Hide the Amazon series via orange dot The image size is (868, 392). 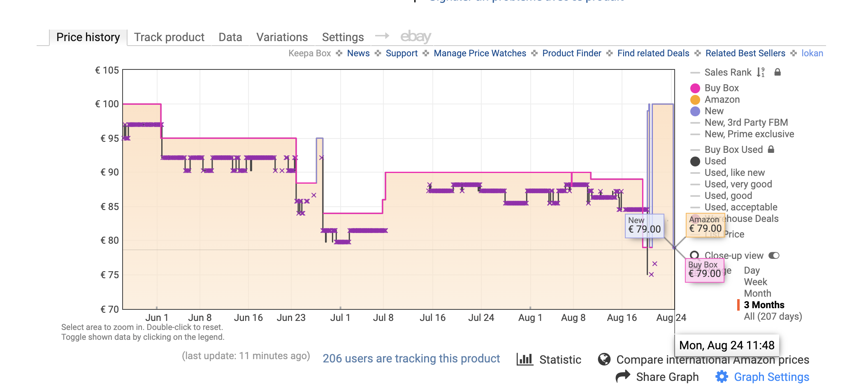coord(695,100)
